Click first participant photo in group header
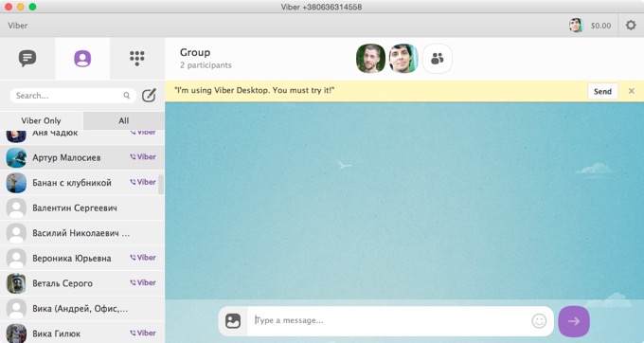The width and height of the screenshot is (644, 343). coord(370,59)
